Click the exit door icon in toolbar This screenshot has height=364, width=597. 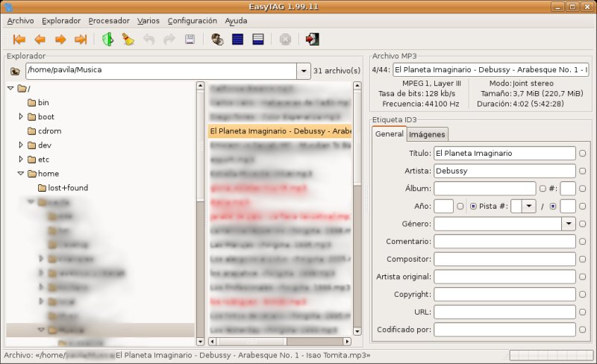point(312,40)
